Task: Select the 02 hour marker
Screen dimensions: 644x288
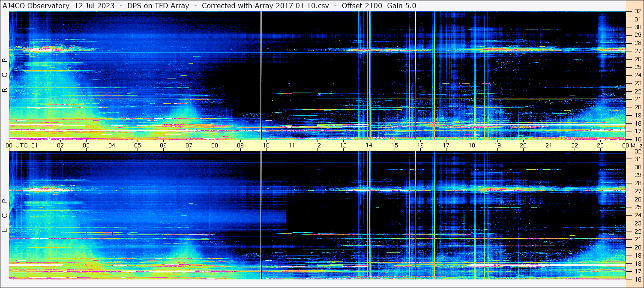Action: [60, 145]
